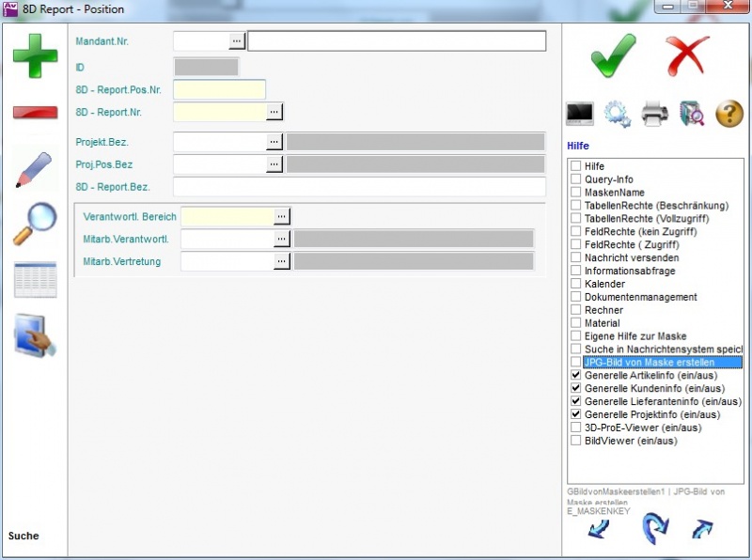752x560 pixels.
Task: Toggle the BildViewer (ein/aus) checkbox
Action: point(575,441)
